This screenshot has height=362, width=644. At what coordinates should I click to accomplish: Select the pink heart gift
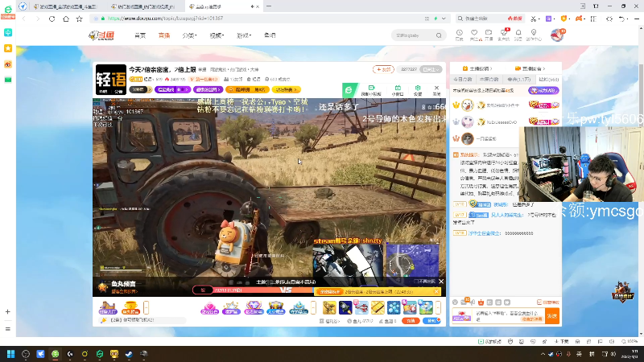[x=209, y=308]
